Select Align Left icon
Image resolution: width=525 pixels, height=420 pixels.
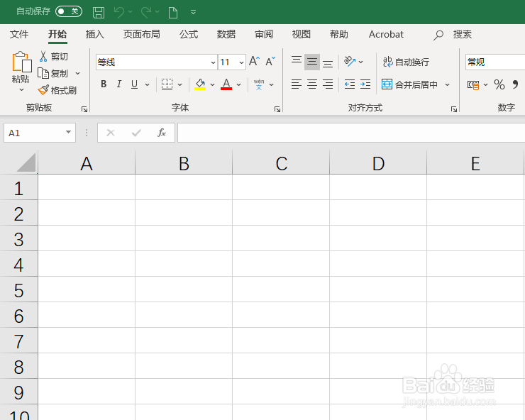297,84
